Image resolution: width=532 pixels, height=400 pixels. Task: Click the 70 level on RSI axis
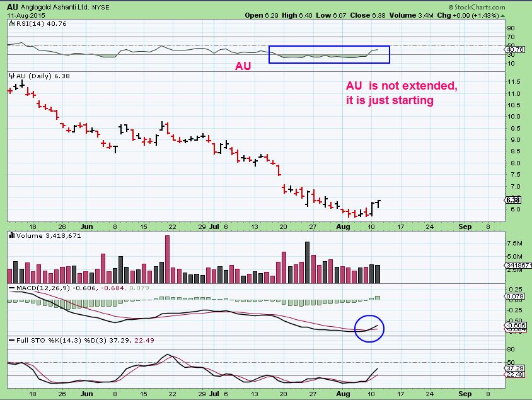[x=511, y=37]
